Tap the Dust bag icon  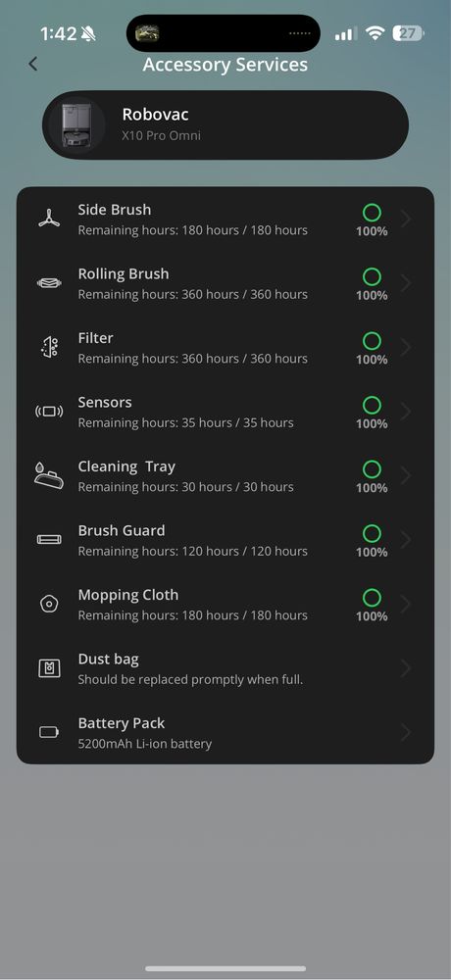tap(49, 668)
